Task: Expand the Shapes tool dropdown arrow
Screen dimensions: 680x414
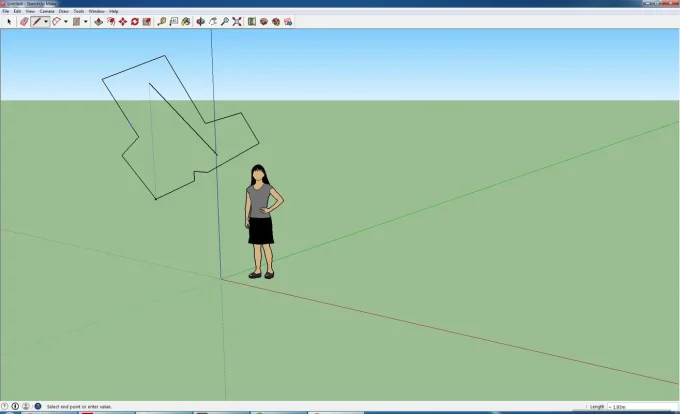Action: [x=85, y=21]
